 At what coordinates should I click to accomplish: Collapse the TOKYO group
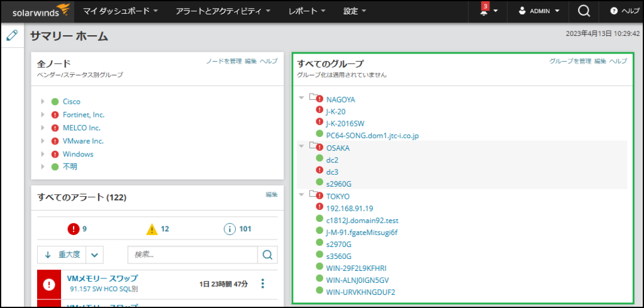[301, 194]
